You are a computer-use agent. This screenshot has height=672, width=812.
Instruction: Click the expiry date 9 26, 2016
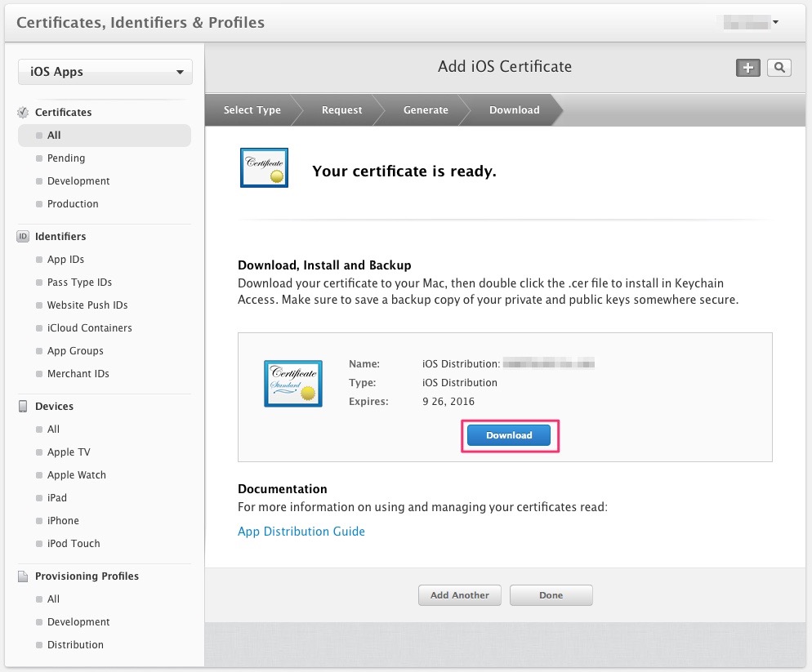[448, 401]
